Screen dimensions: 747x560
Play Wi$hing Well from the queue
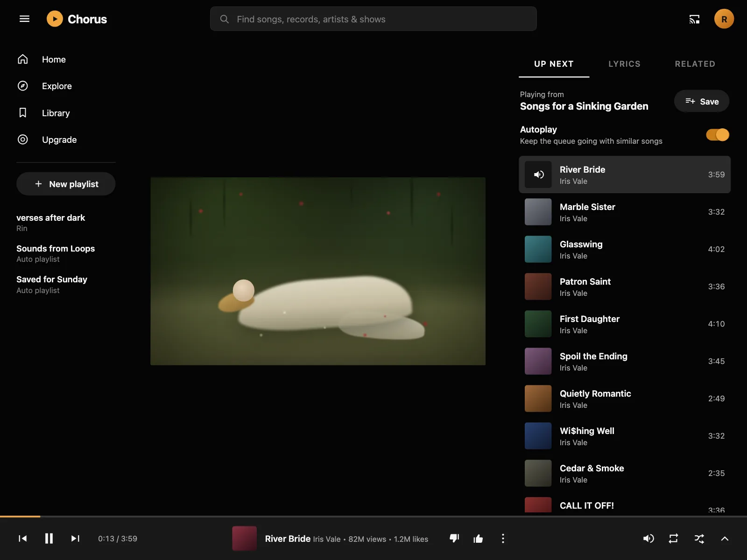(625, 436)
